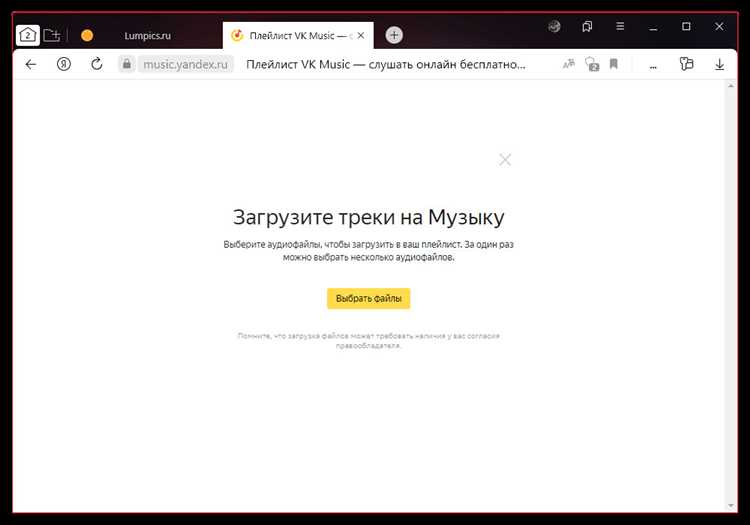Image resolution: width=750 pixels, height=525 pixels.
Task: Click the page scrollbar up arrow
Action: pos(731,86)
